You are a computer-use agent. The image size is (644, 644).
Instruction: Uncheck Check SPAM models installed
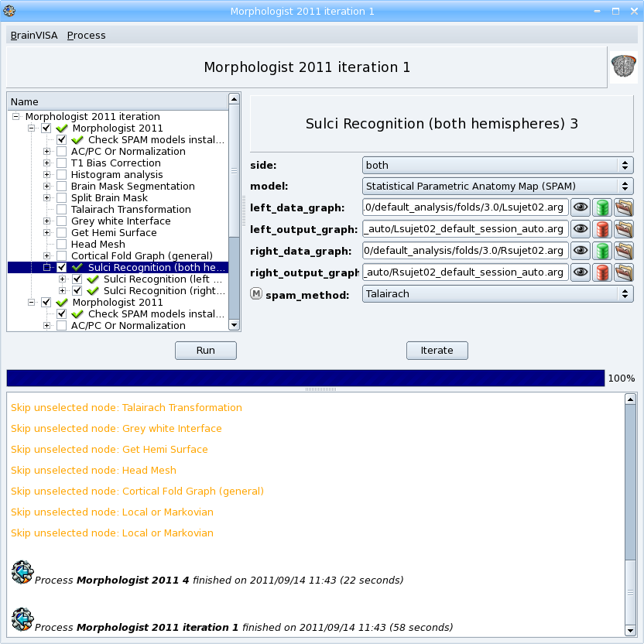(x=61, y=139)
